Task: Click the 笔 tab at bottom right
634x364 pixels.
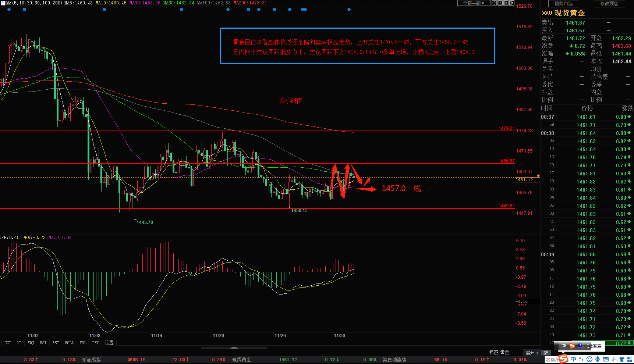Action: point(546,353)
